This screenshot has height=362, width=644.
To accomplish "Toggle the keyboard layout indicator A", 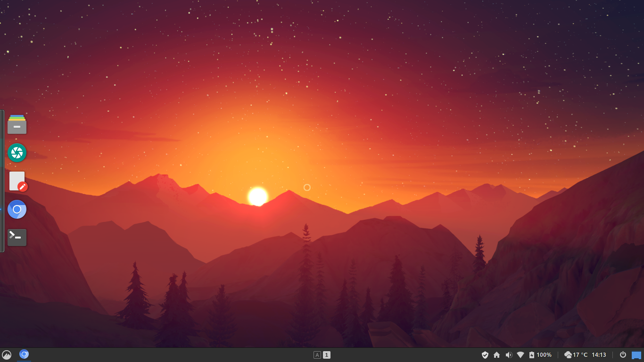I will pos(317,355).
